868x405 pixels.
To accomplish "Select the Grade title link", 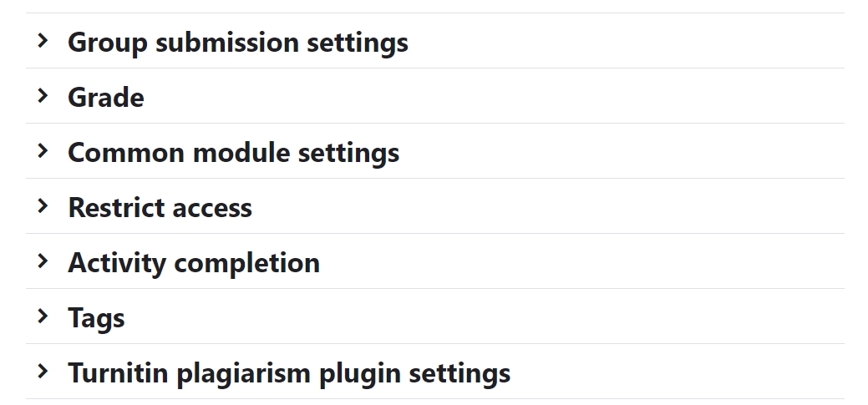I will point(105,97).
